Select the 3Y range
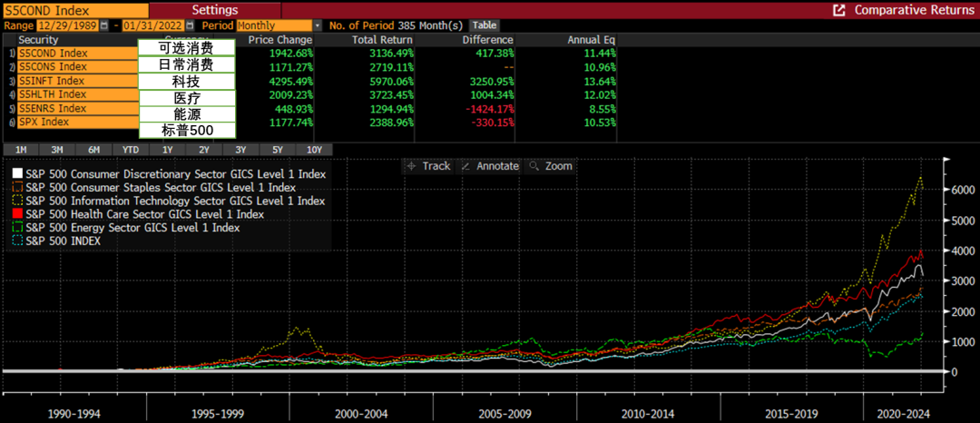 point(240,150)
